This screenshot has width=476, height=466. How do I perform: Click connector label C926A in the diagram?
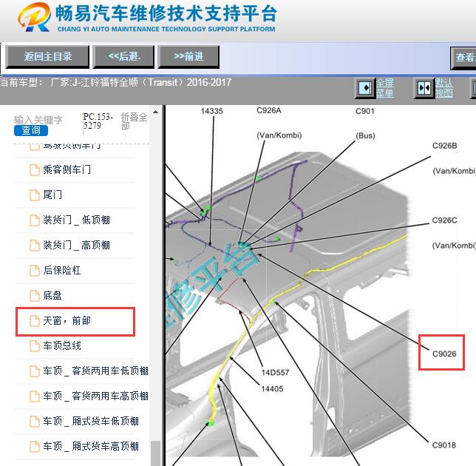[268, 110]
